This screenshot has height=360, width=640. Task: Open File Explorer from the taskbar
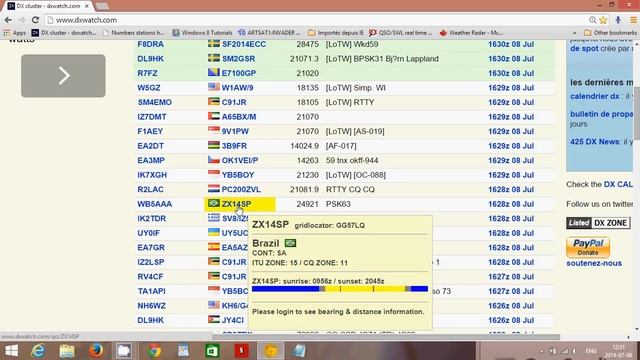67,351
